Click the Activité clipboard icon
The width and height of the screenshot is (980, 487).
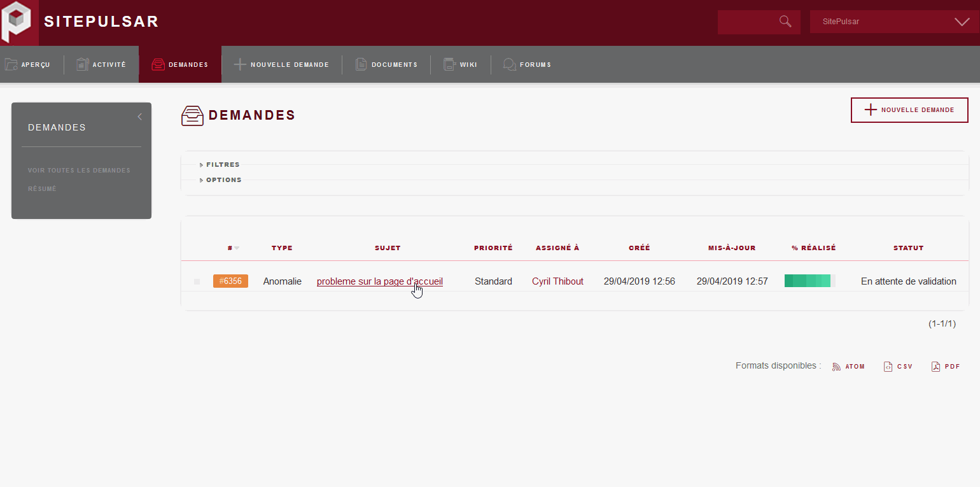click(83, 64)
